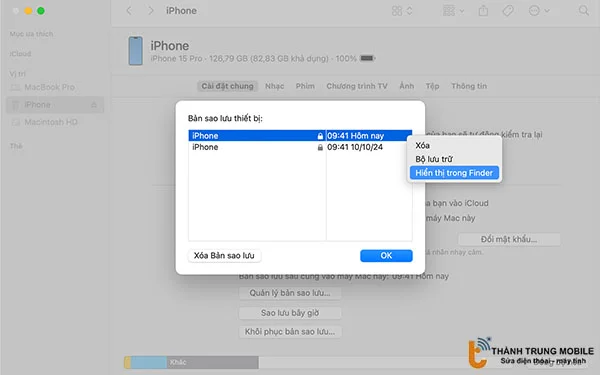
Task: Click the "Sao lưu bây giờ" button
Action: (290, 313)
